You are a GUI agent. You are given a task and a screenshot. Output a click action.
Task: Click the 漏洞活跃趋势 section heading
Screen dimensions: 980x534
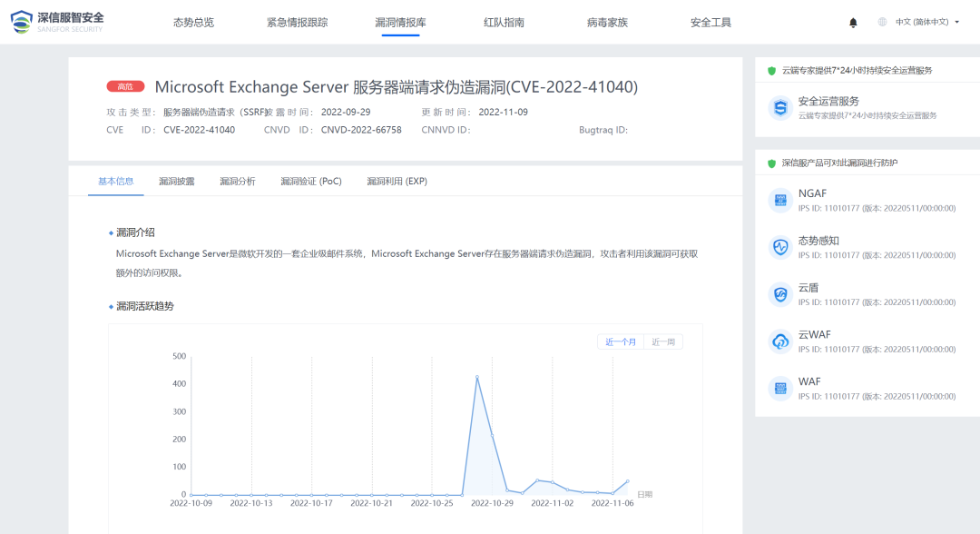[145, 306]
